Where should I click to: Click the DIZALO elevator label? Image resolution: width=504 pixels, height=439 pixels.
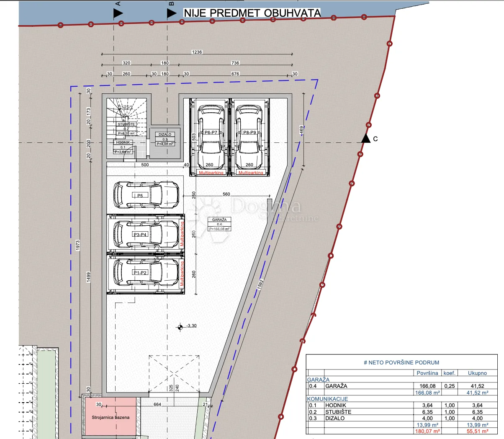pyautogui.click(x=165, y=139)
